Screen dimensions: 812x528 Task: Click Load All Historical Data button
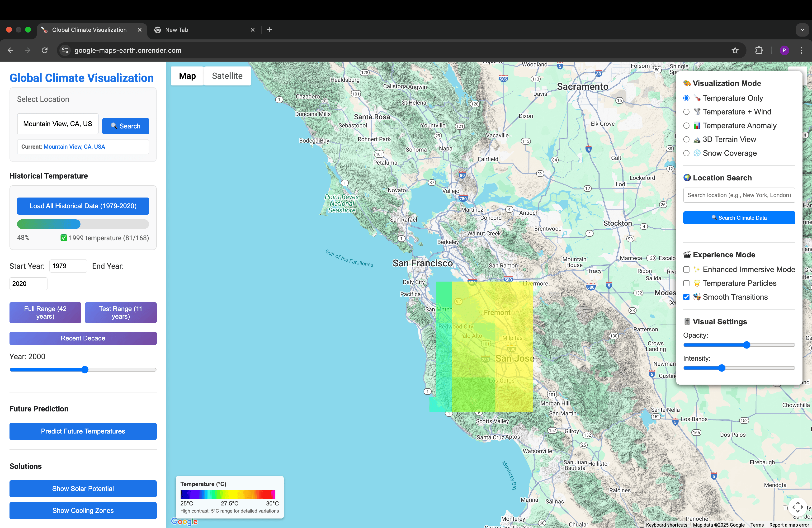(x=83, y=206)
